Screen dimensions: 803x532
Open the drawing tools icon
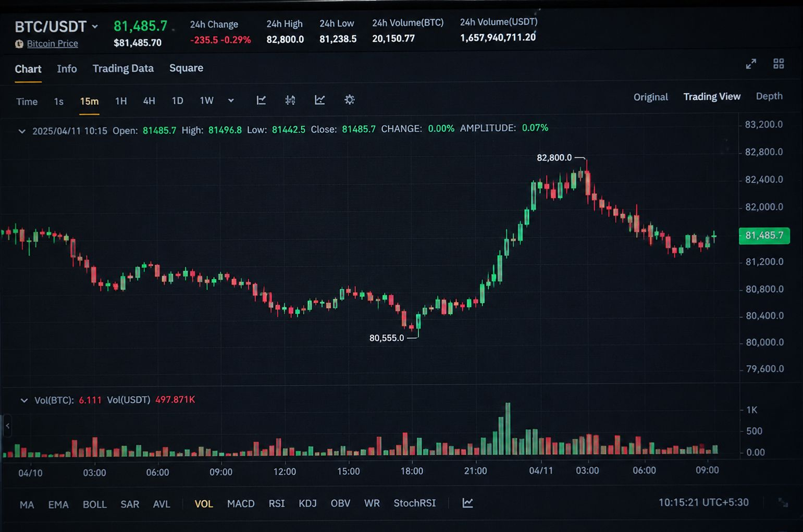coord(262,100)
